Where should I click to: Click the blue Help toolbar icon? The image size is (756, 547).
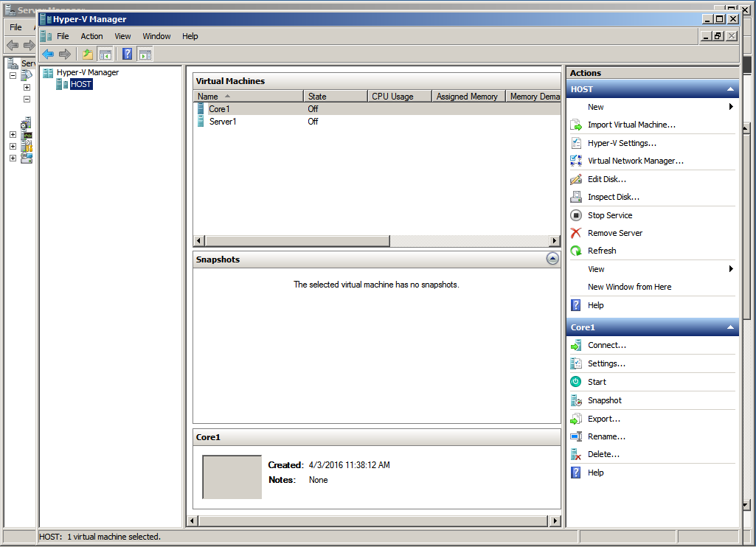point(128,54)
